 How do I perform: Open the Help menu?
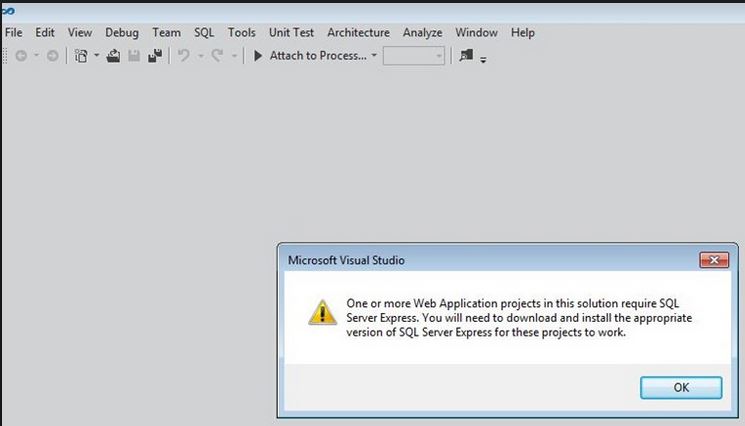523,33
